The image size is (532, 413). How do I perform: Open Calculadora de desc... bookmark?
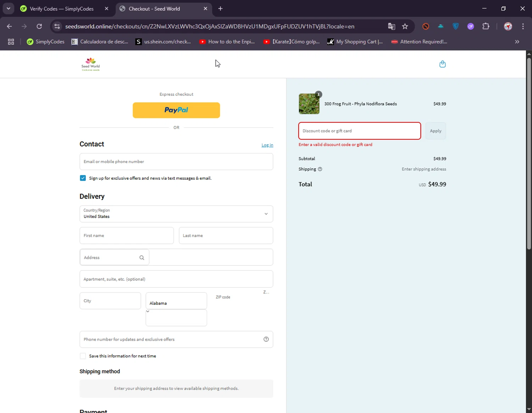[x=100, y=42]
